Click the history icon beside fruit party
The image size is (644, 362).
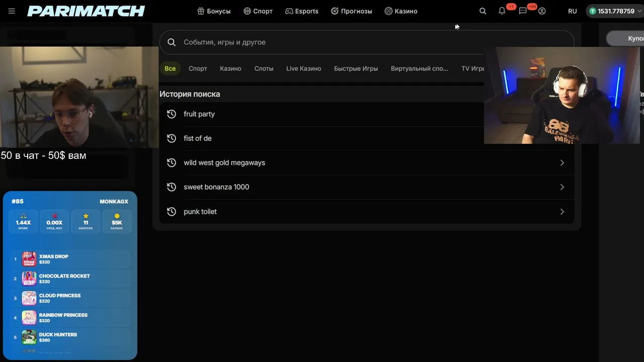click(x=172, y=114)
